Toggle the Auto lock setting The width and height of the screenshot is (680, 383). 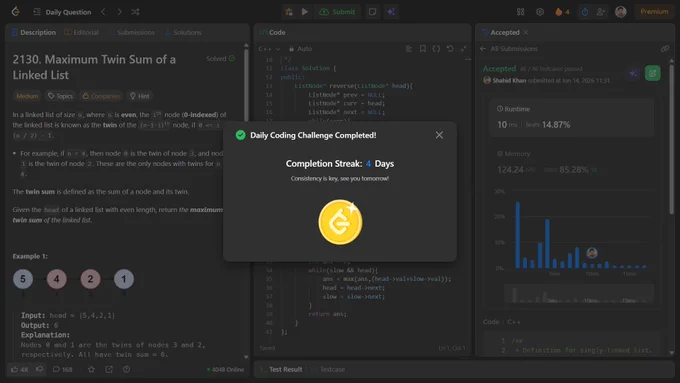(301, 49)
